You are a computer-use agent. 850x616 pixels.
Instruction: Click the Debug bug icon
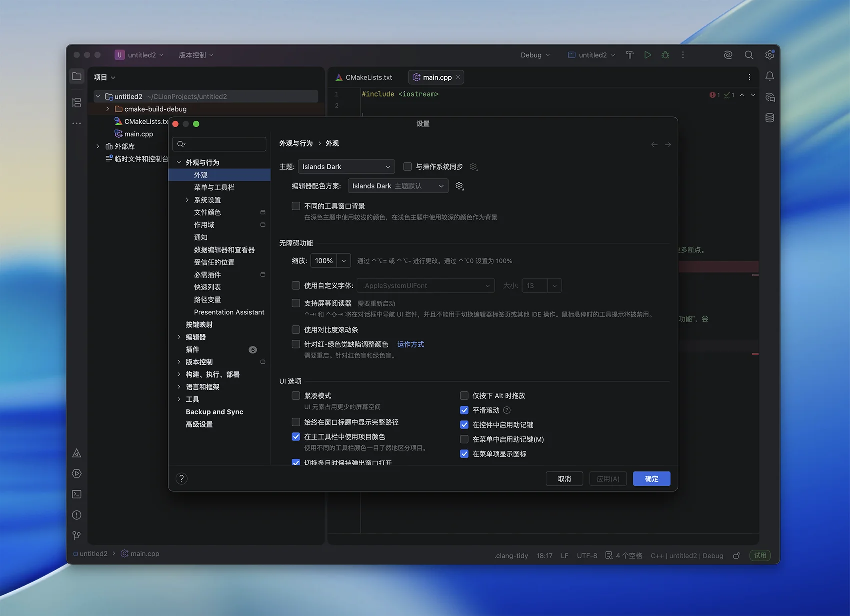point(665,55)
